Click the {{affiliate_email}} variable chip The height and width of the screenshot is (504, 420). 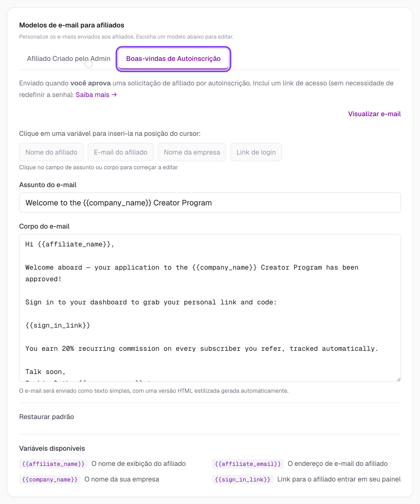(x=248, y=464)
